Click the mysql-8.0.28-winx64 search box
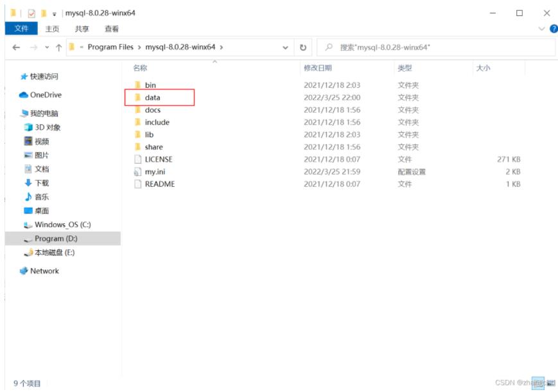Image resolution: width=558 pixels, height=392 pixels. pyautogui.click(x=437, y=47)
